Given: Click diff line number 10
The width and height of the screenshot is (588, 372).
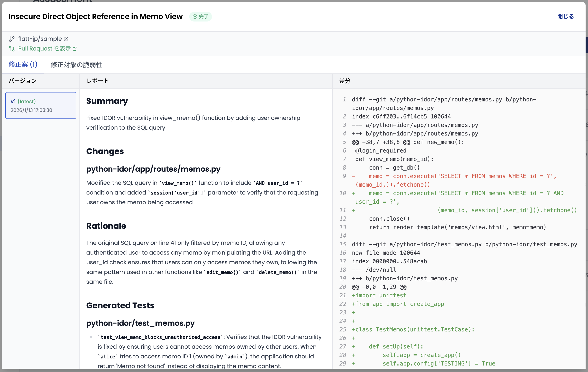Looking at the screenshot, I should pos(343,193).
